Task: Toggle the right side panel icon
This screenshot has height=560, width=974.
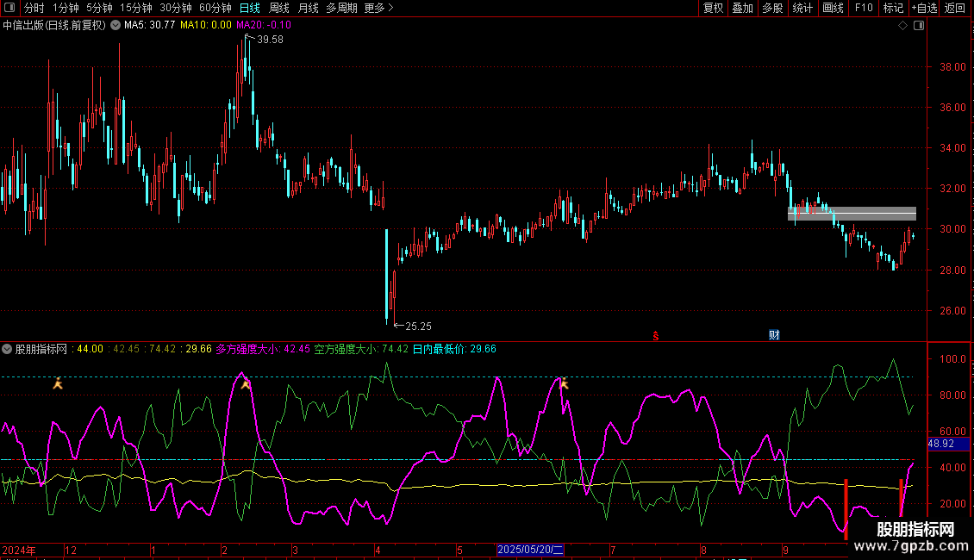Action: pyautogui.click(x=919, y=26)
